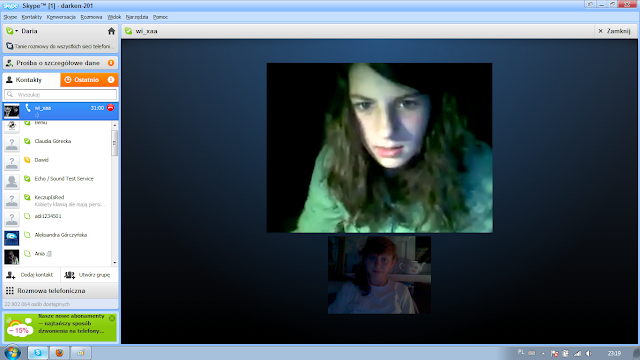
Task: Click Aleksandra Górczyńska's avatar
Action: [11, 238]
